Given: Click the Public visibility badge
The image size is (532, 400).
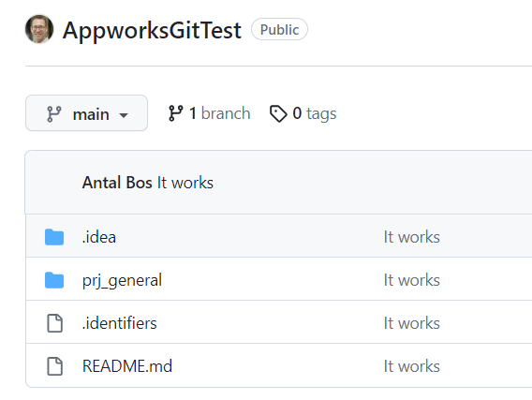Looking at the screenshot, I should (279, 30).
